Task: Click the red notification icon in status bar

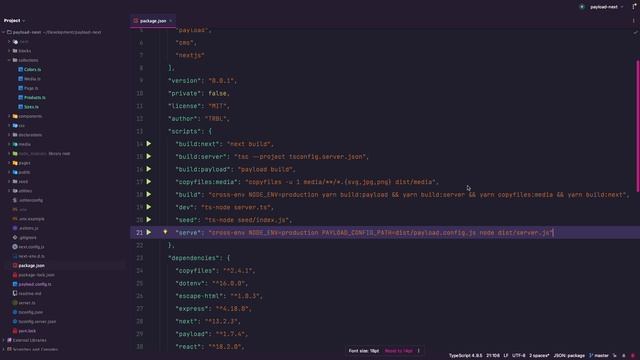Action: [633, 356]
